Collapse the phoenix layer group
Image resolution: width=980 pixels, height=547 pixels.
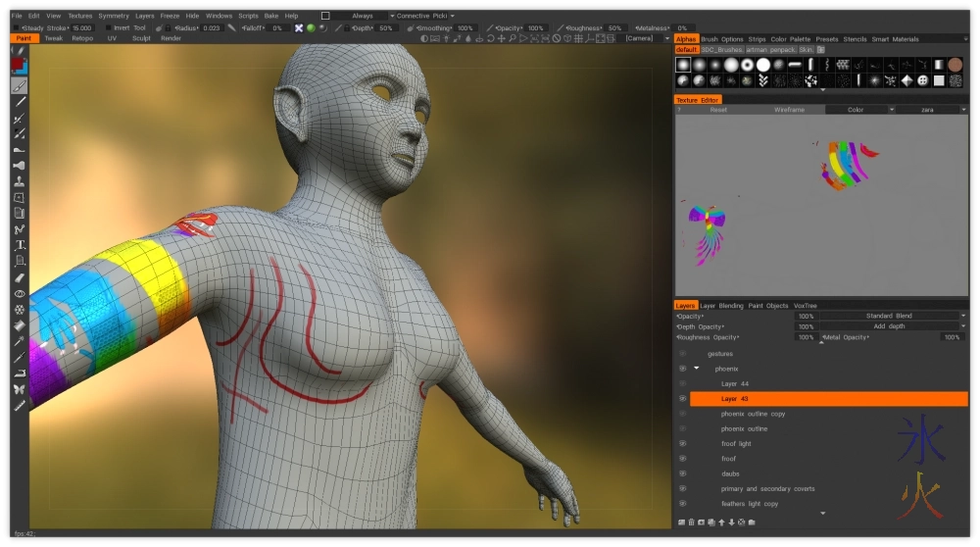click(x=697, y=369)
